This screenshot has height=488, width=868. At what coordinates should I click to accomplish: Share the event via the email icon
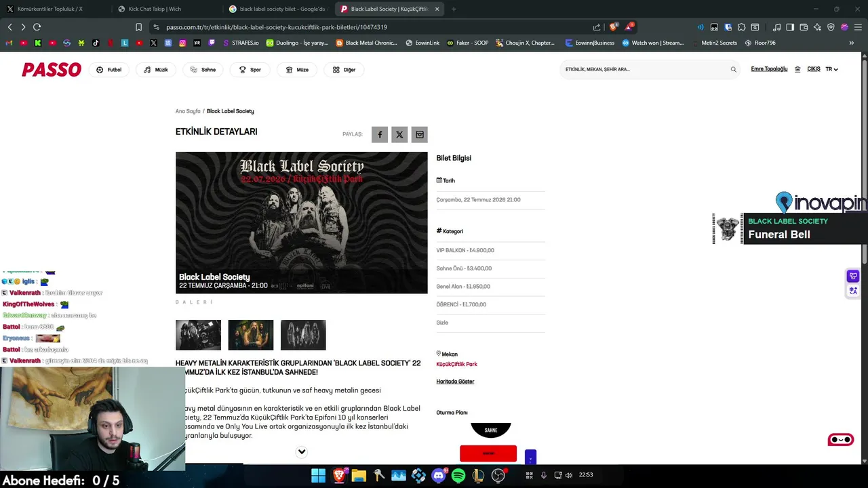(x=420, y=134)
